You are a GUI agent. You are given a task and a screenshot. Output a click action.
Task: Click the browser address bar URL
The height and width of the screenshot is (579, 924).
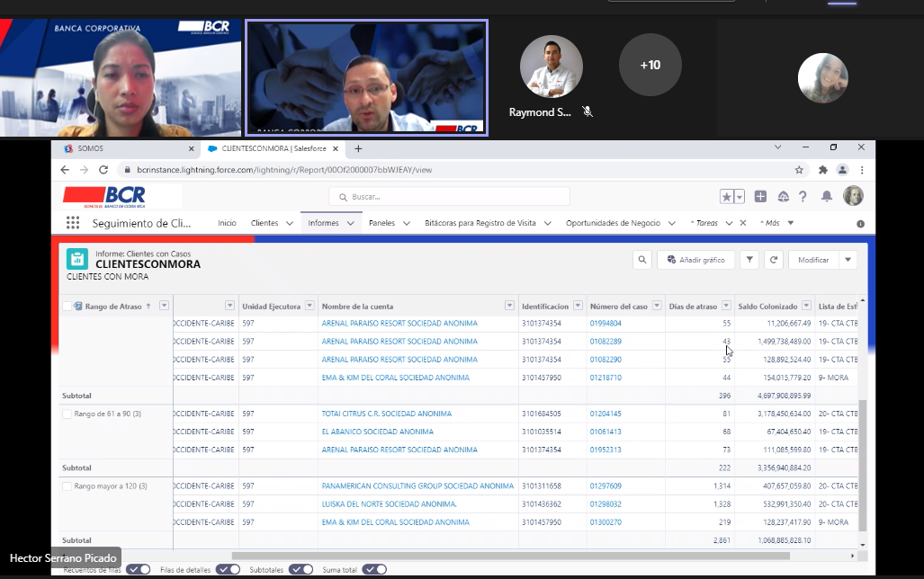284,170
